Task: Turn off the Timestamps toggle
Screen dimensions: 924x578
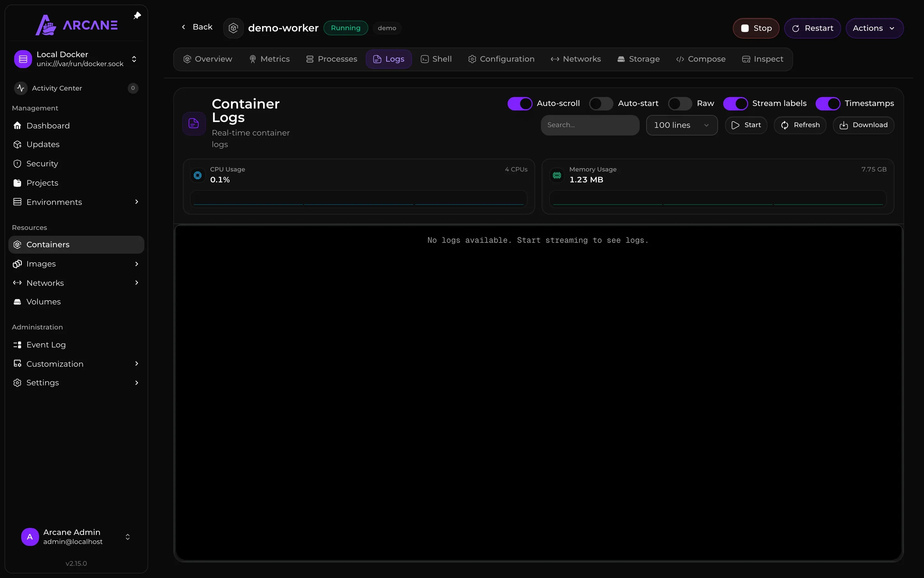Action: click(828, 104)
